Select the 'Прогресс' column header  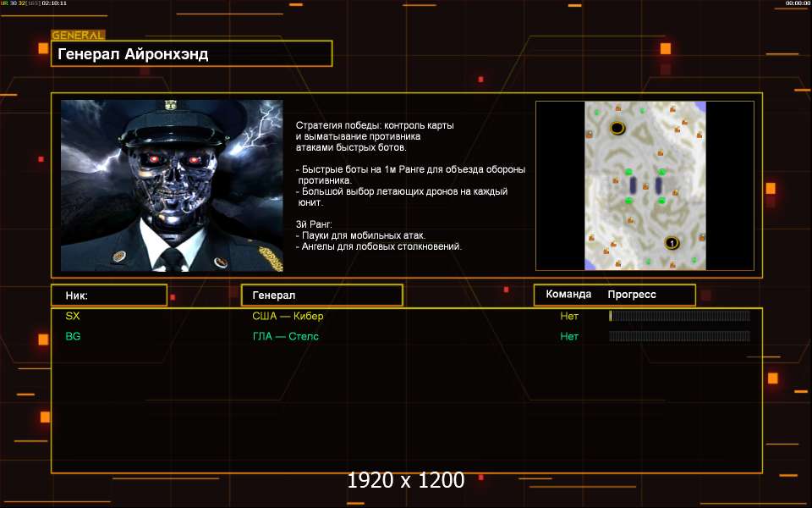pyautogui.click(x=632, y=295)
